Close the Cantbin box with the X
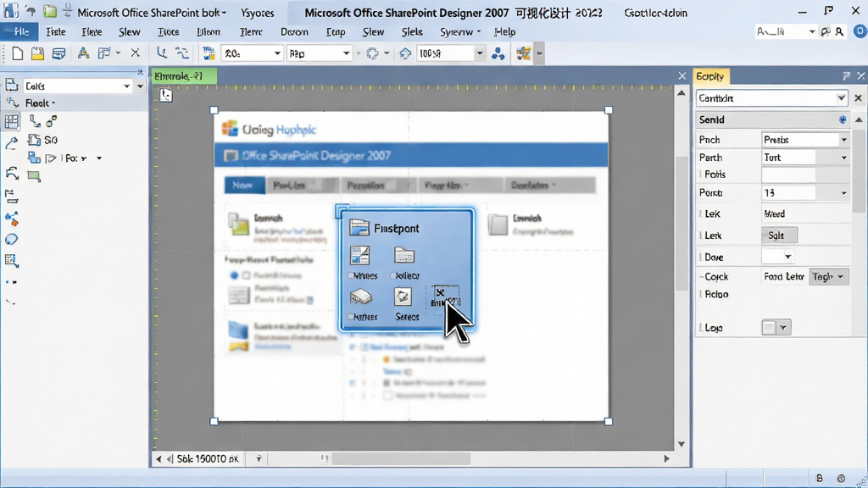Viewport: 868px width, 488px height. 858,98
